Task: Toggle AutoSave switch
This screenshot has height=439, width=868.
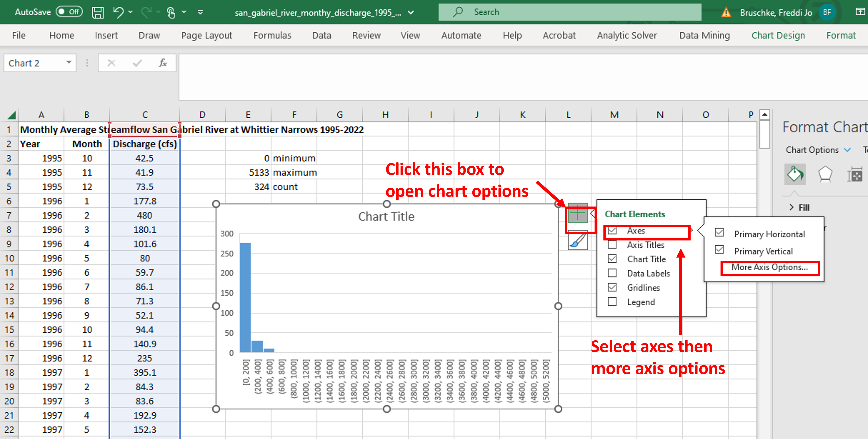Action: [x=69, y=12]
